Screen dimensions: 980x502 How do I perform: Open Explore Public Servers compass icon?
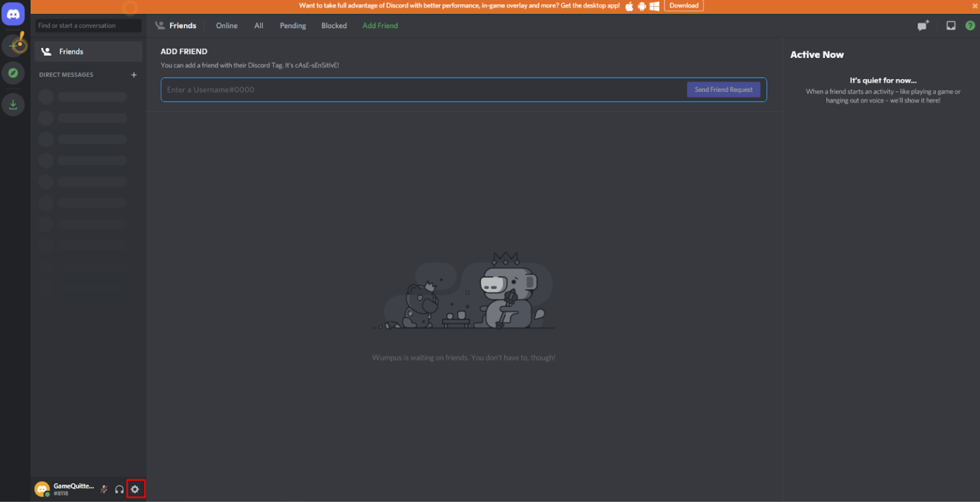[x=13, y=73]
